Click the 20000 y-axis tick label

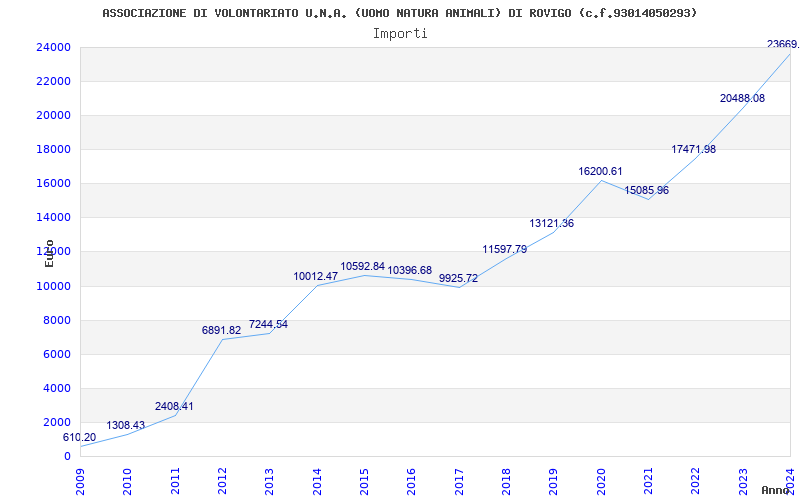[53, 115]
